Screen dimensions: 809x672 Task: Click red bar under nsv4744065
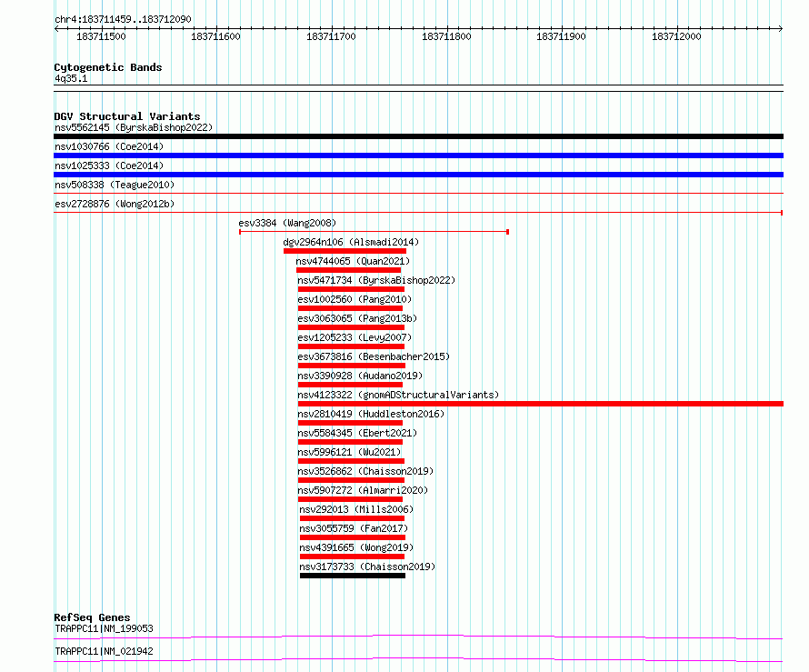348,270
